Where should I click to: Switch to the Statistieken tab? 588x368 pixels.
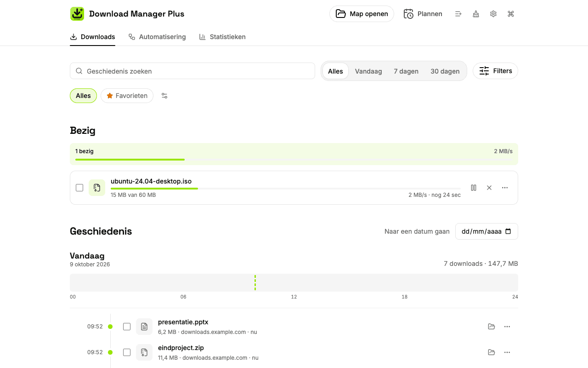click(x=222, y=37)
